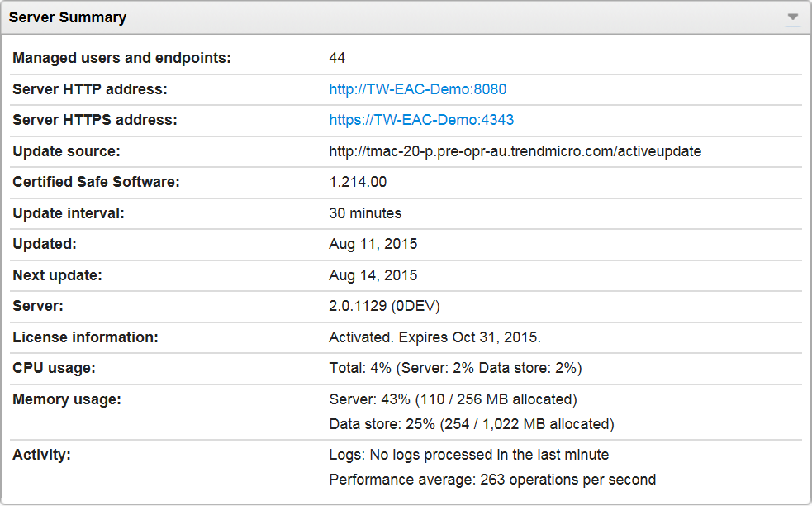Click the update source URL text
812x506 pixels.
(515, 151)
